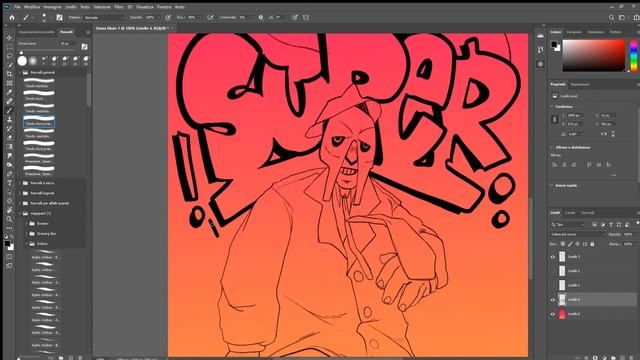Select the Type tool
Viewport: 640px width, 360px height.
[9, 183]
